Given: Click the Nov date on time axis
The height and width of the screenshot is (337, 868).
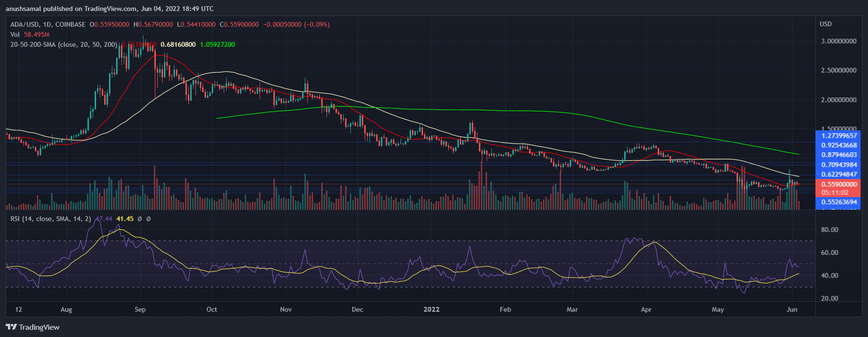Looking at the screenshot, I should click(x=286, y=309).
